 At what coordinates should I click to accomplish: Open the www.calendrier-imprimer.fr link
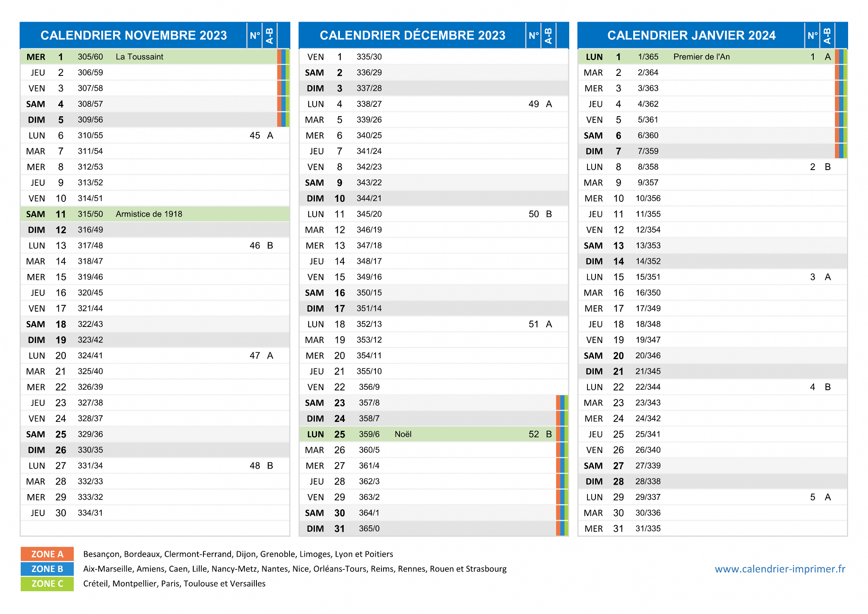pos(780,569)
